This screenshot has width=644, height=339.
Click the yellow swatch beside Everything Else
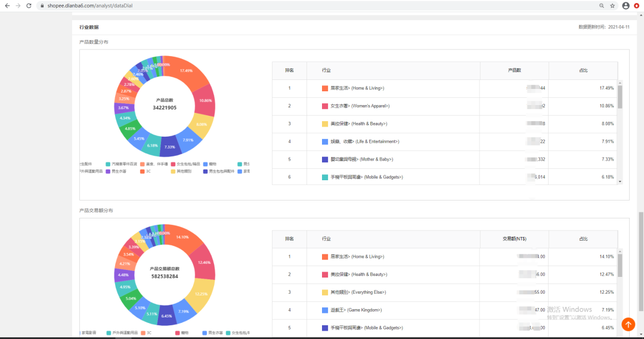coord(325,292)
